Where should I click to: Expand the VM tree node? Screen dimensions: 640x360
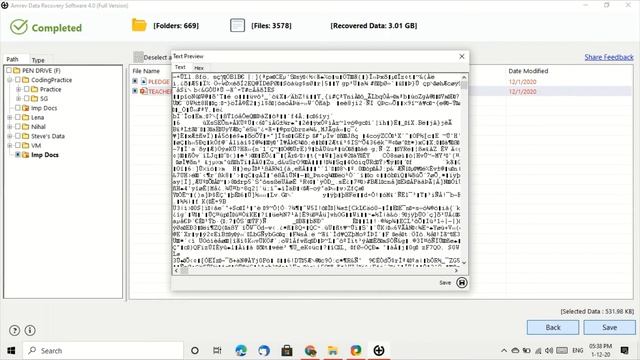(10, 145)
